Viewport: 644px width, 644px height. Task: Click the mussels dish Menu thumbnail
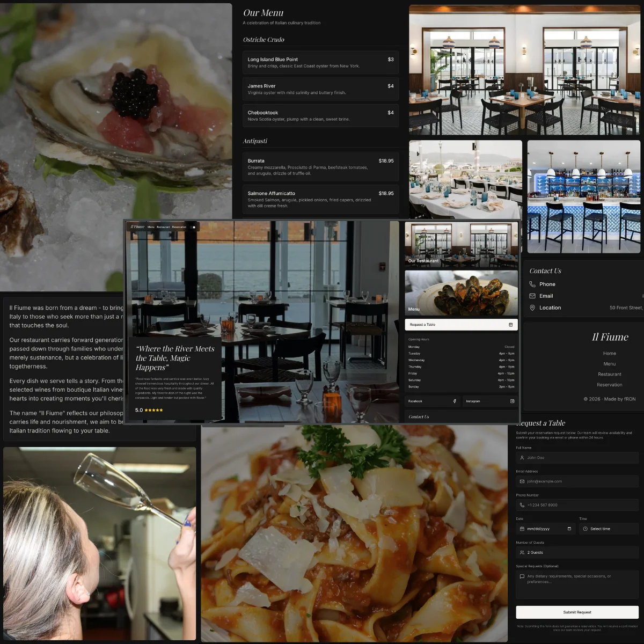click(462, 292)
